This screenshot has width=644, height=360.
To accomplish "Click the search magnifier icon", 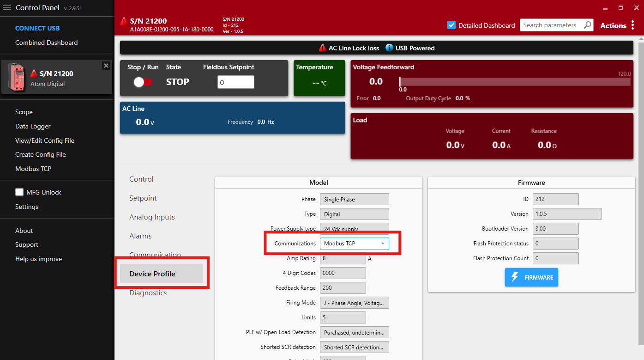I will [x=588, y=25].
